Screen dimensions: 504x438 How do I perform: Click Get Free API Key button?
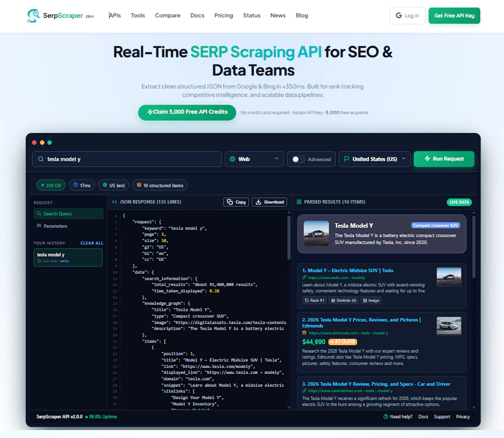click(x=454, y=15)
